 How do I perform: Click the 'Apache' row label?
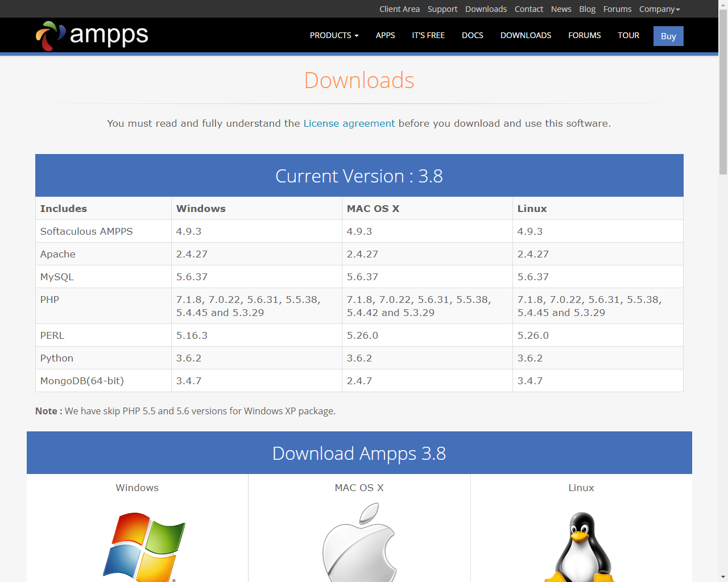tap(57, 254)
